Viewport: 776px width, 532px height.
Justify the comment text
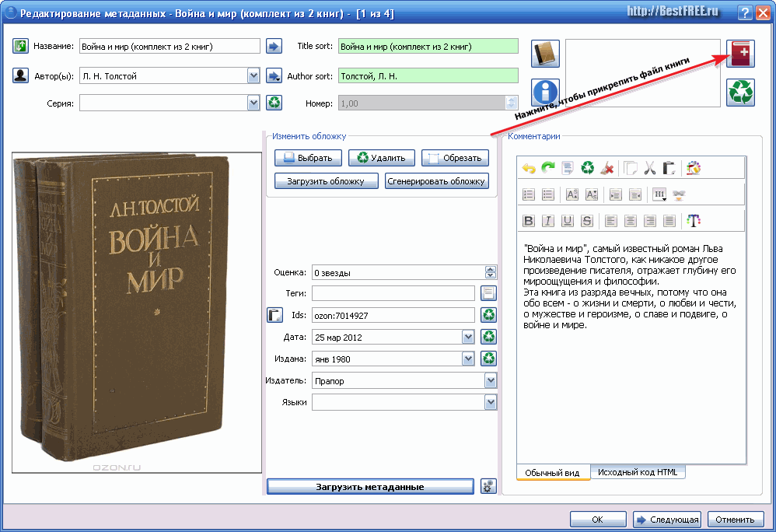pyautogui.click(x=669, y=221)
